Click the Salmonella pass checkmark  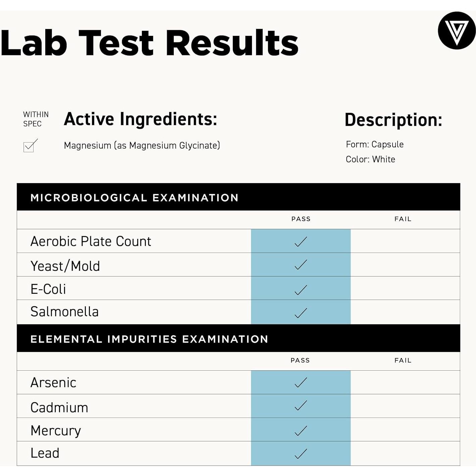[x=301, y=313]
